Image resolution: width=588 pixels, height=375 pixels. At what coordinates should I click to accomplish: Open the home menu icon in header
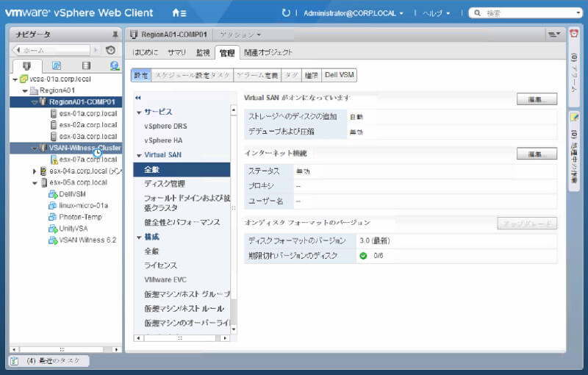pos(179,13)
